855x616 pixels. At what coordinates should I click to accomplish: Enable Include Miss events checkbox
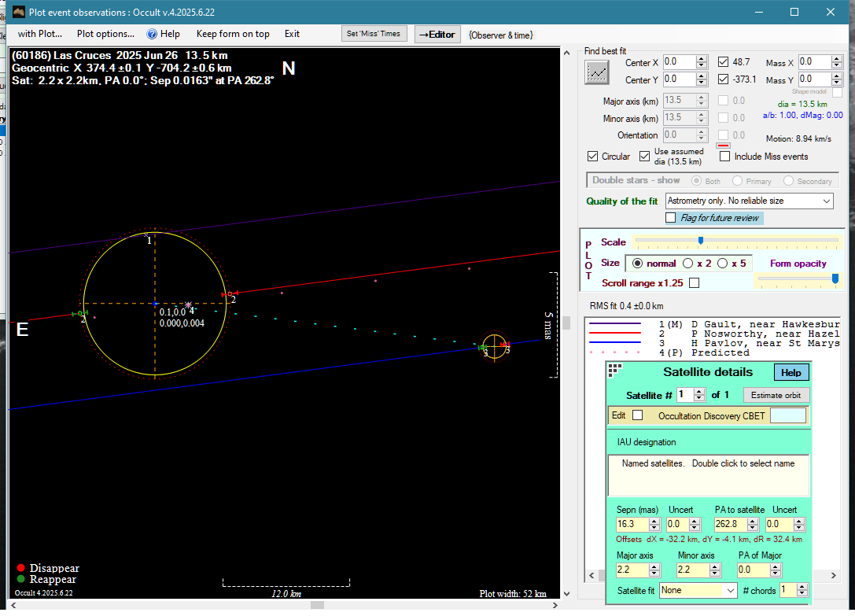724,157
